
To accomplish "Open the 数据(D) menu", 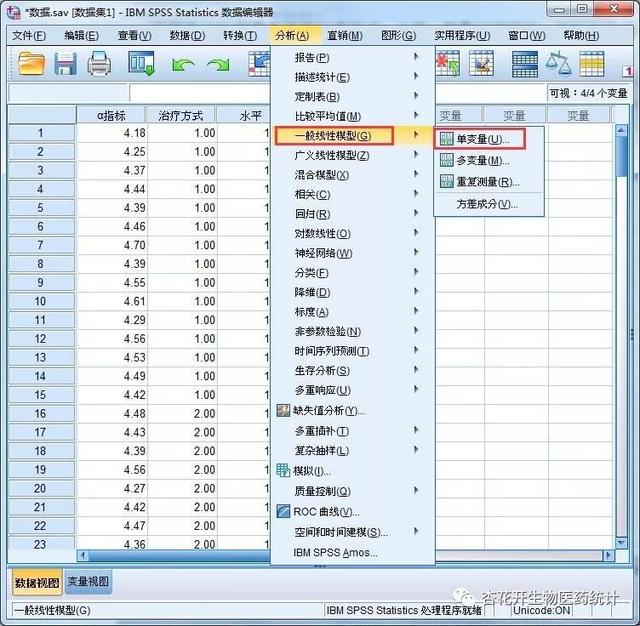I will point(187,36).
